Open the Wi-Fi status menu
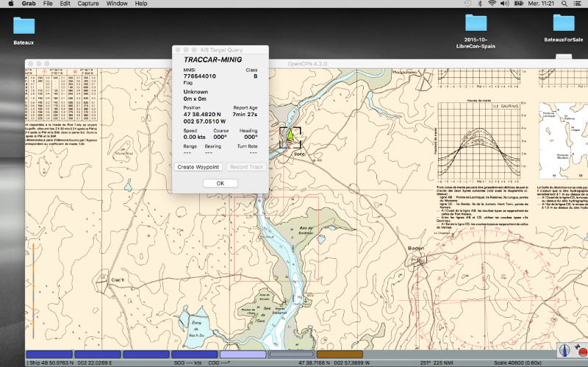 pyautogui.click(x=492, y=4)
